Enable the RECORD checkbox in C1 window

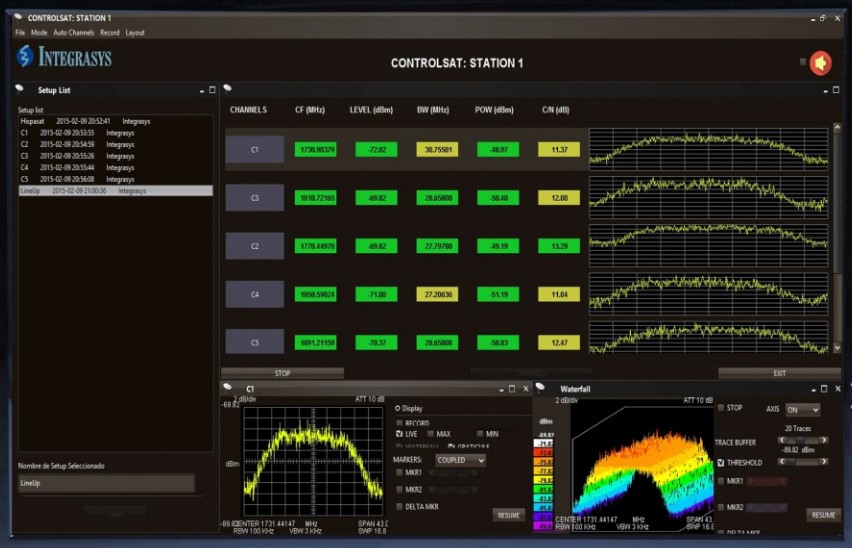(x=399, y=423)
